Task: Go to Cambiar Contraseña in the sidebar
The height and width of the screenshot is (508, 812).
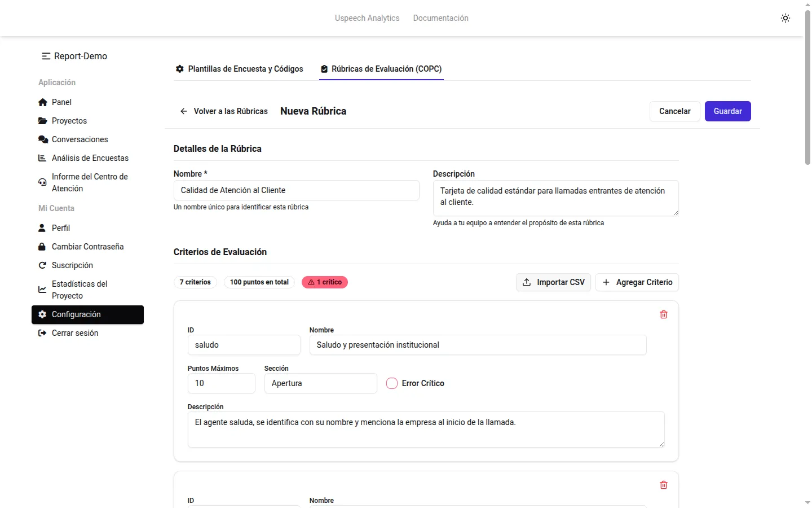Action: tap(87, 247)
